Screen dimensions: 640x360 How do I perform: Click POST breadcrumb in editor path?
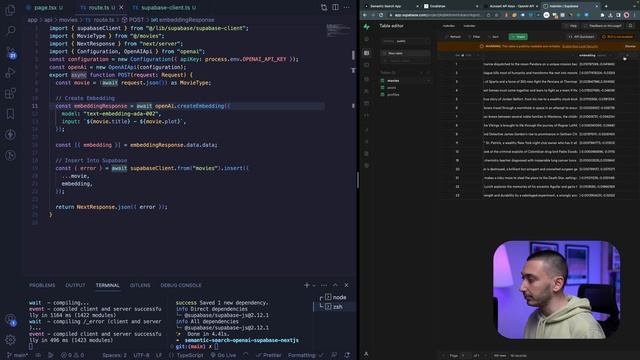(133, 20)
